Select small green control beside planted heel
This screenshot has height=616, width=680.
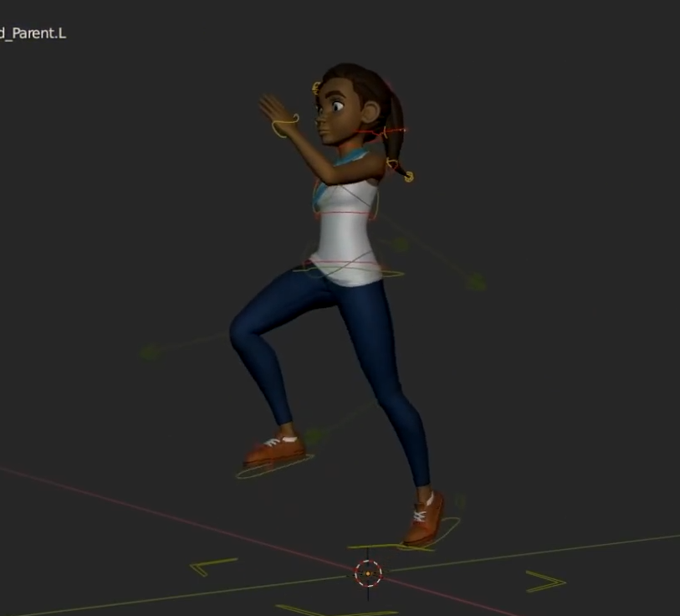coord(460,501)
